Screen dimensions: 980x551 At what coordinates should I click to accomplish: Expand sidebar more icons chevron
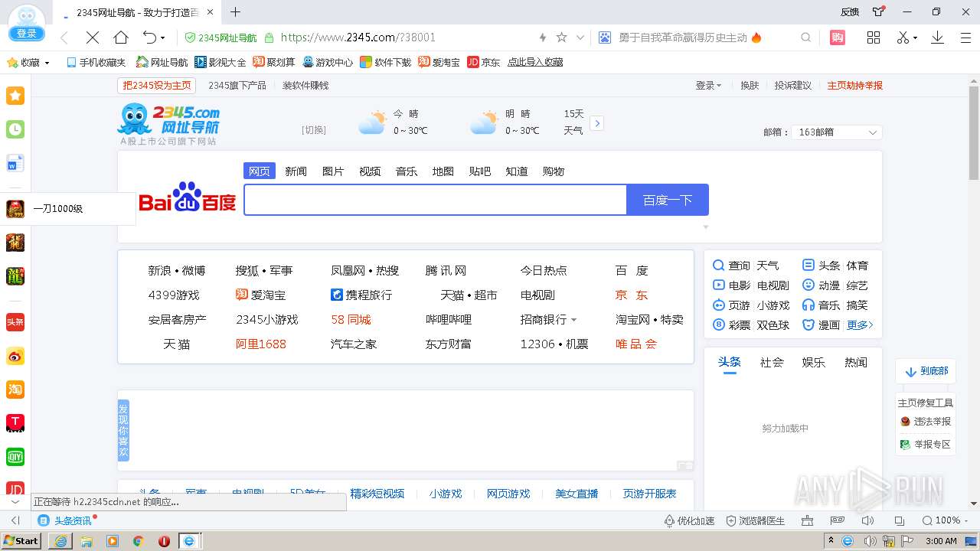15,503
